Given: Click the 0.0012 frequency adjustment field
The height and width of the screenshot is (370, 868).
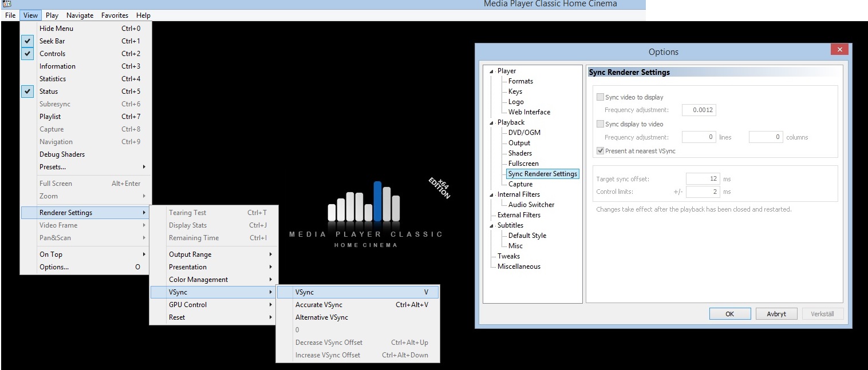Looking at the screenshot, I should [699, 110].
